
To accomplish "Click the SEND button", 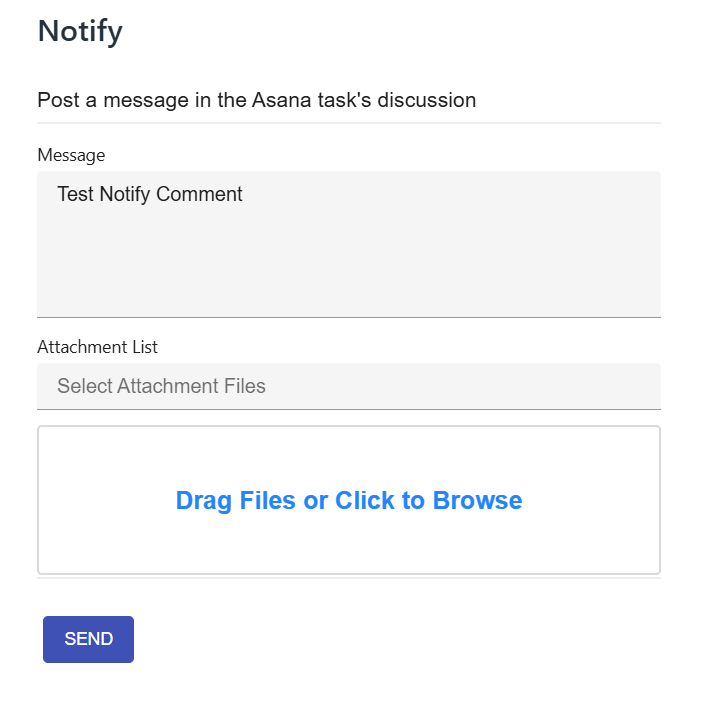I will [88, 639].
